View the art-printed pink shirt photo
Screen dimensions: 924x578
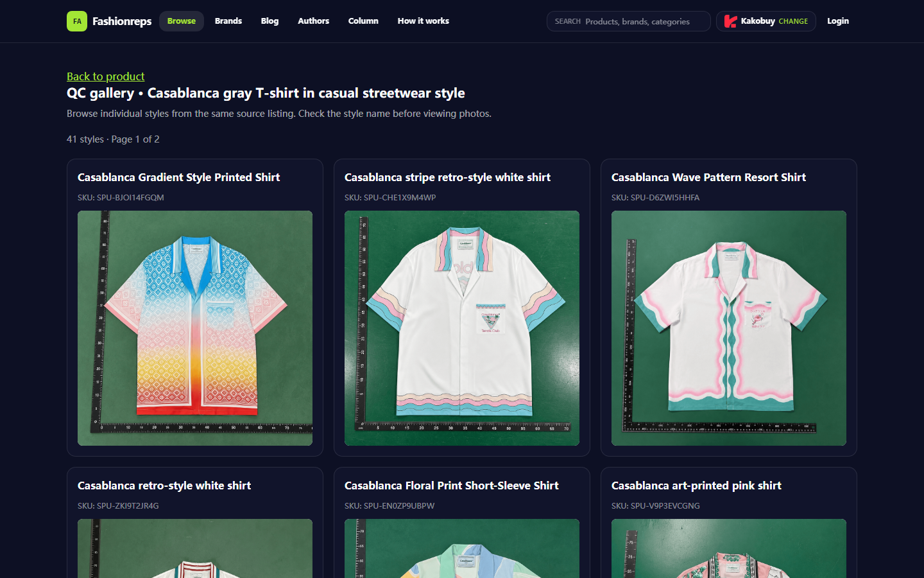pos(729,548)
